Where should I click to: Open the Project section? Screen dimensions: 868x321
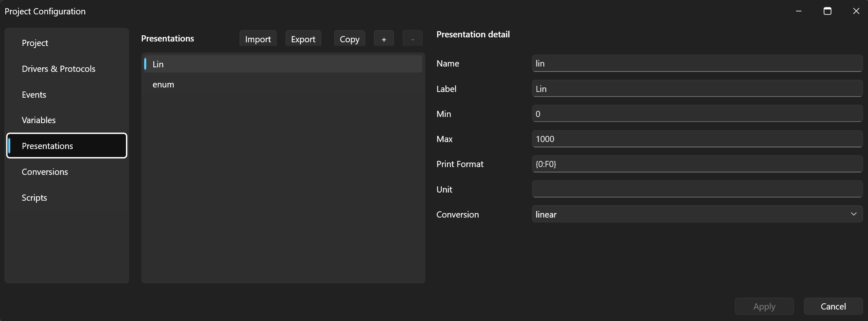pos(67,43)
